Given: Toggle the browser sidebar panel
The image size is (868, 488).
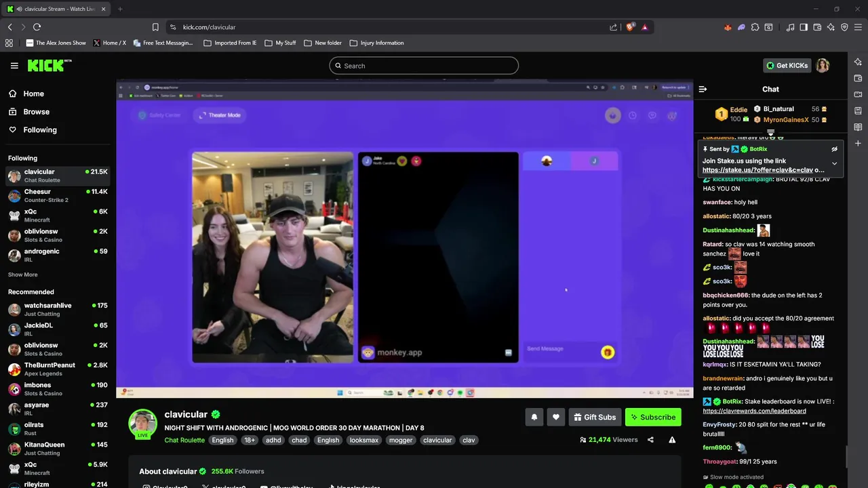Looking at the screenshot, I should [x=804, y=27].
